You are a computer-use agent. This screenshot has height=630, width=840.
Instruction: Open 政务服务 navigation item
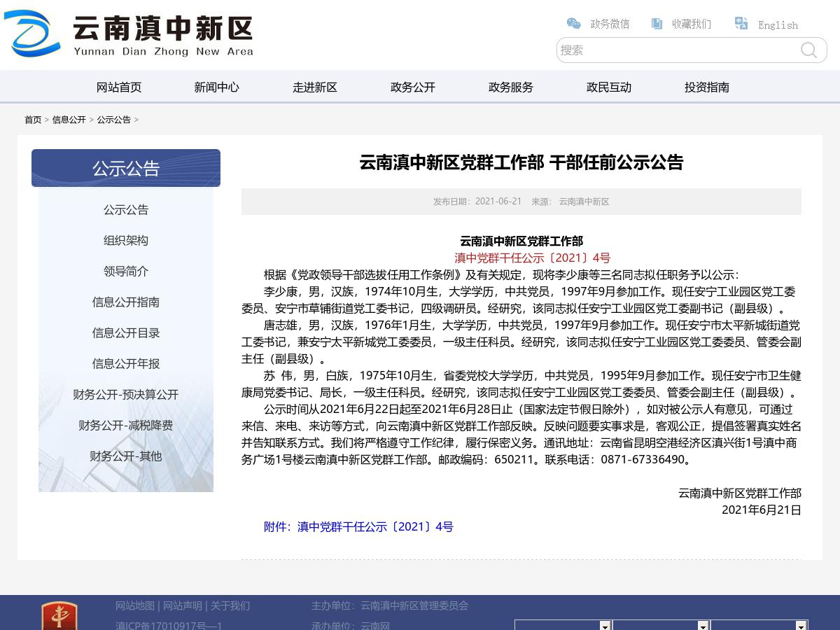click(511, 87)
